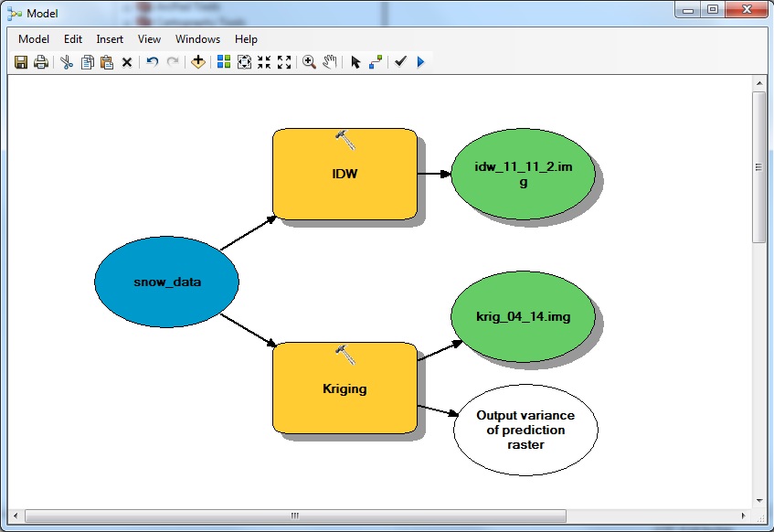Image resolution: width=774 pixels, height=532 pixels.
Task: Select the Pan hand tool
Action: [x=330, y=62]
